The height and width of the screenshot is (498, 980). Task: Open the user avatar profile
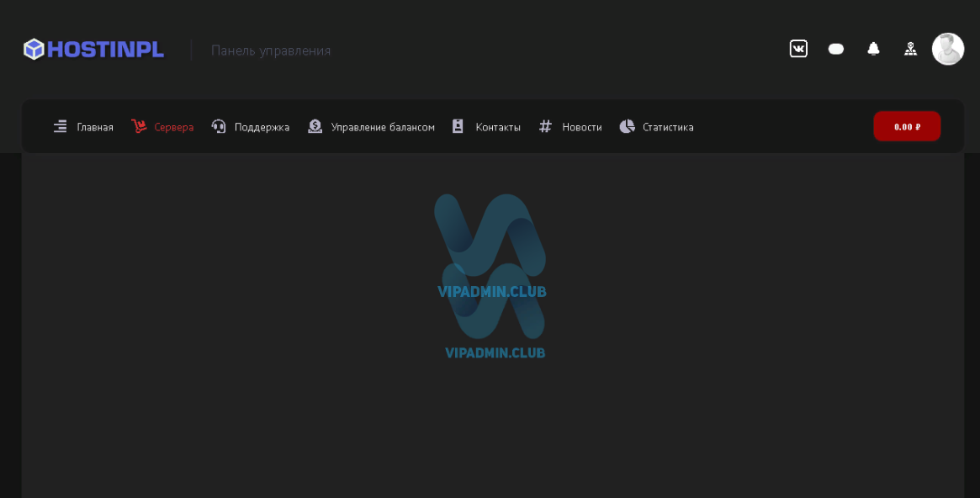tap(947, 49)
